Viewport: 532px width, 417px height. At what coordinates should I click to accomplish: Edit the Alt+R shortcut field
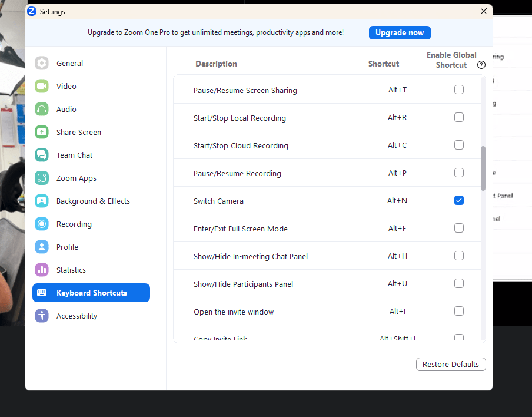click(397, 117)
